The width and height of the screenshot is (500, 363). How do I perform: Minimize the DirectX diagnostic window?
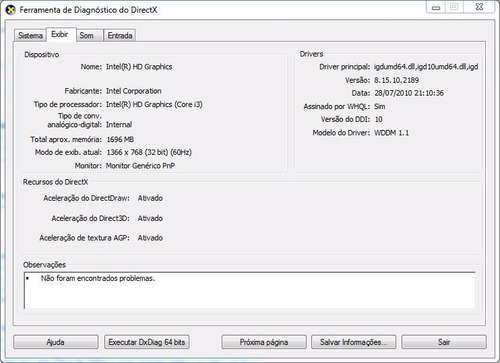click(x=436, y=7)
